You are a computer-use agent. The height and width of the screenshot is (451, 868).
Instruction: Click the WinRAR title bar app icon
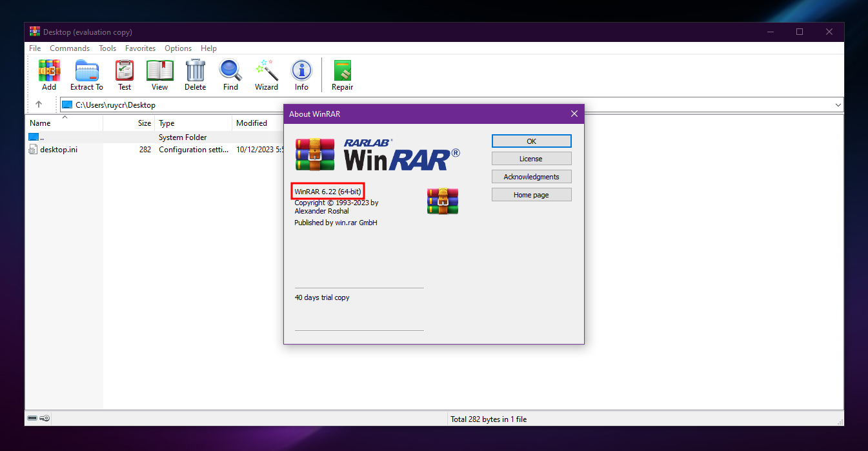click(35, 32)
